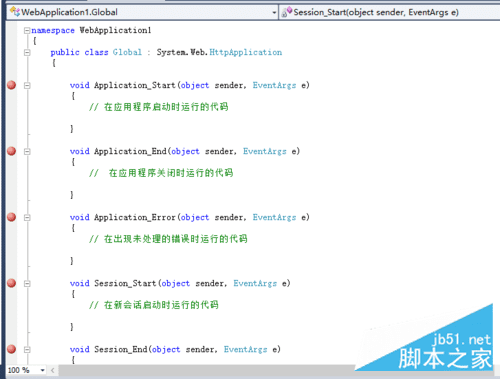Toggle breakpoint on Application_End line
Image resolution: width=500 pixels, height=379 pixels.
click(12, 151)
